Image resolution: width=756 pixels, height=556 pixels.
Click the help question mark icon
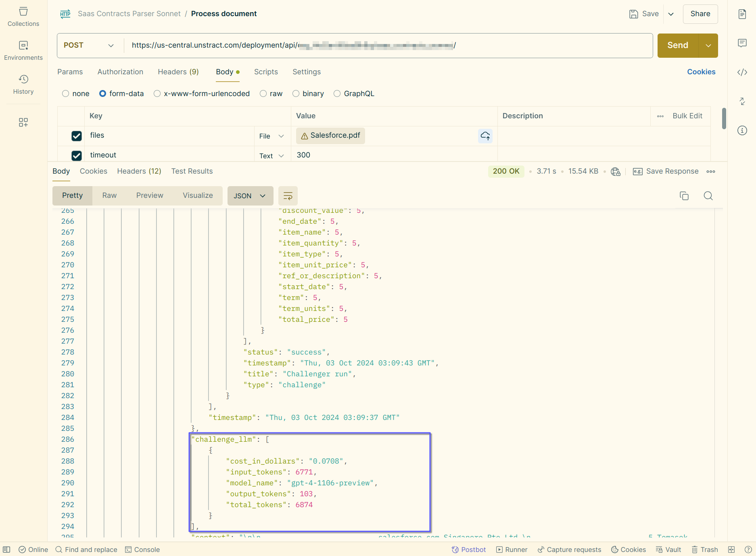tap(748, 550)
